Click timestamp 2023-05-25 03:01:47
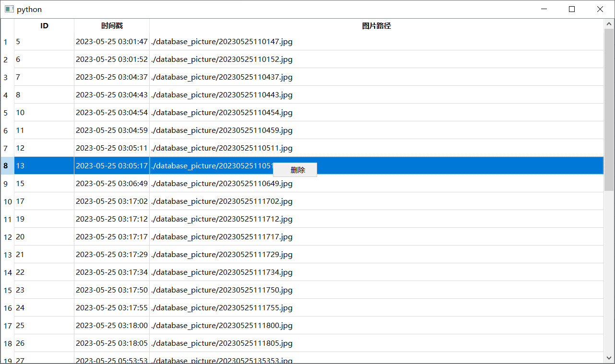Image resolution: width=615 pixels, height=364 pixels. pos(112,42)
